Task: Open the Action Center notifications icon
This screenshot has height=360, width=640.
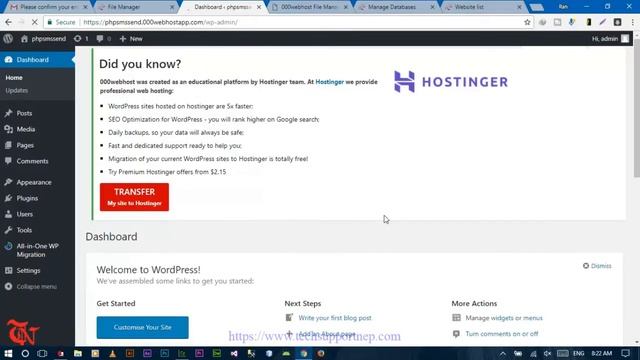Action: [625, 353]
